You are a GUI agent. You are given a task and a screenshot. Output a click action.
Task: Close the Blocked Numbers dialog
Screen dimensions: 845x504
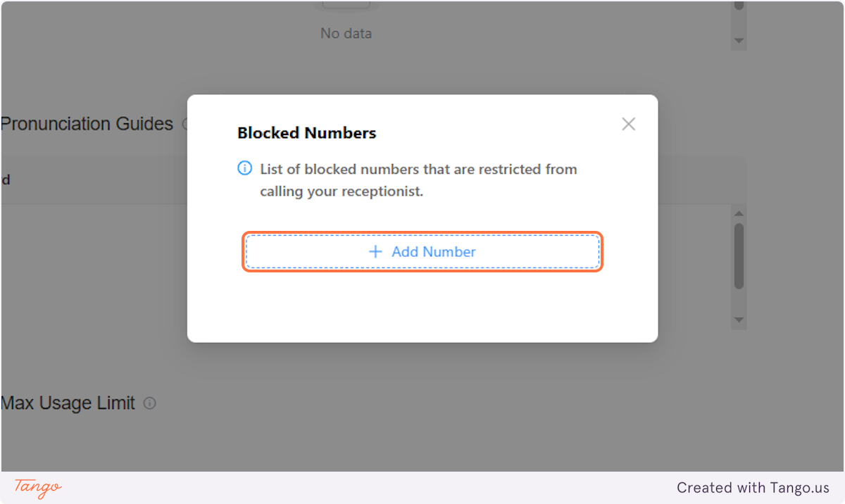point(628,123)
